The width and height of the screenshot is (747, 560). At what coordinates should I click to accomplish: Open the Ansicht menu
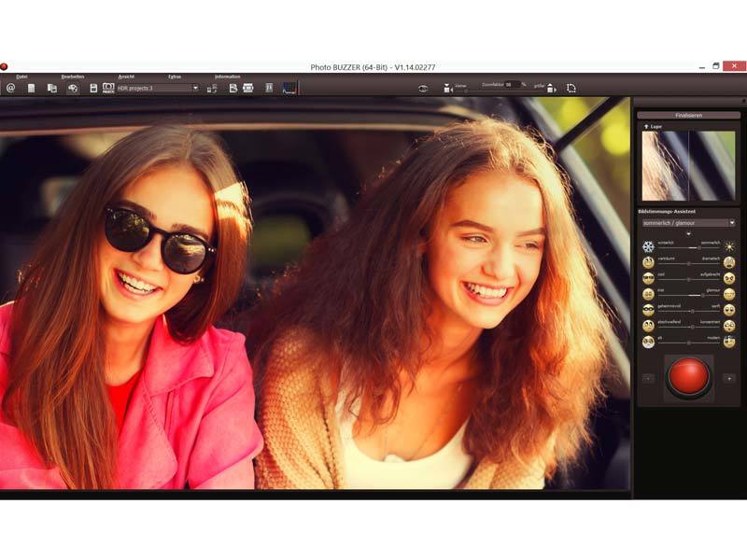[x=126, y=77]
